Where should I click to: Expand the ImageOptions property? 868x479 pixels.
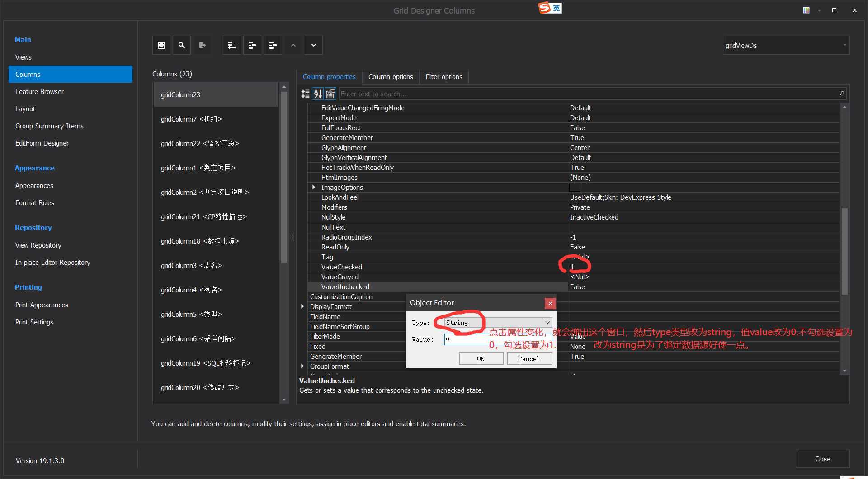pyautogui.click(x=313, y=187)
